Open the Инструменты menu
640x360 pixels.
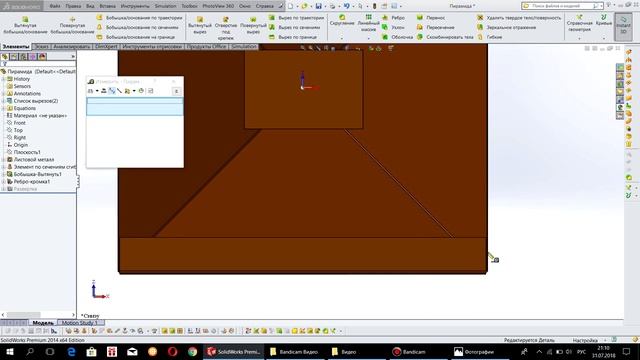135,6
